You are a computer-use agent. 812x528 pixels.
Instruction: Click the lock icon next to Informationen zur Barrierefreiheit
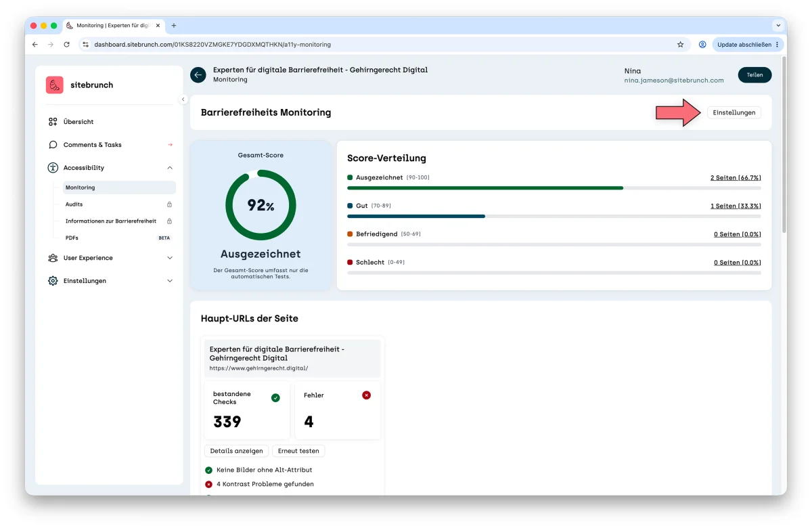[x=169, y=221]
